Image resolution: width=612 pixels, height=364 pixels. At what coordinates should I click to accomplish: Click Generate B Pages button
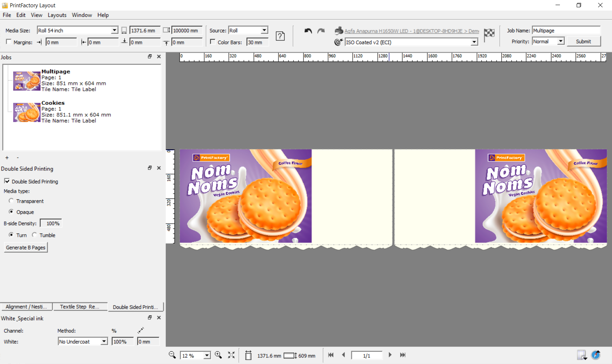click(x=26, y=248)
